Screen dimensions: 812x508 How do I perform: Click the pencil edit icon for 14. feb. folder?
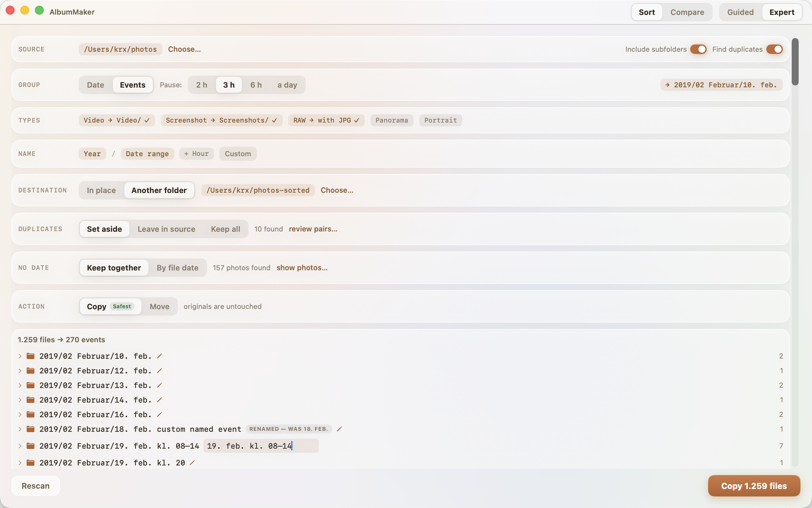pos(160,399)
